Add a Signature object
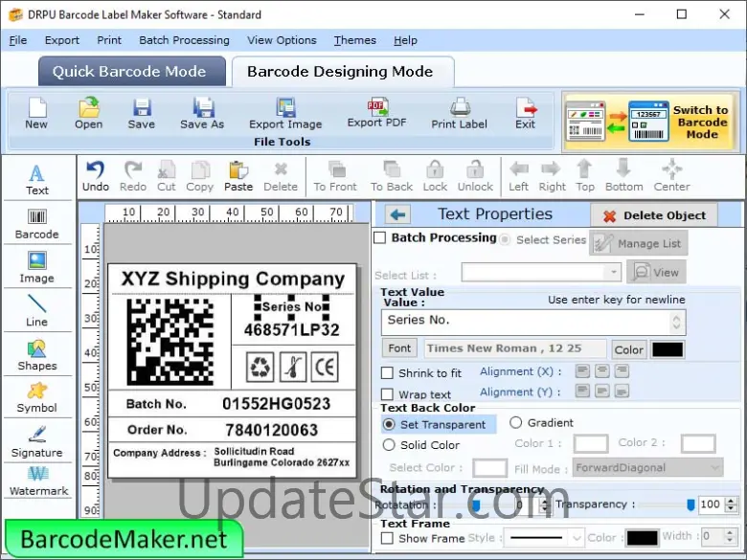This screenshot has width=747, height=560. pyautogui.click(x=37, y=442)
